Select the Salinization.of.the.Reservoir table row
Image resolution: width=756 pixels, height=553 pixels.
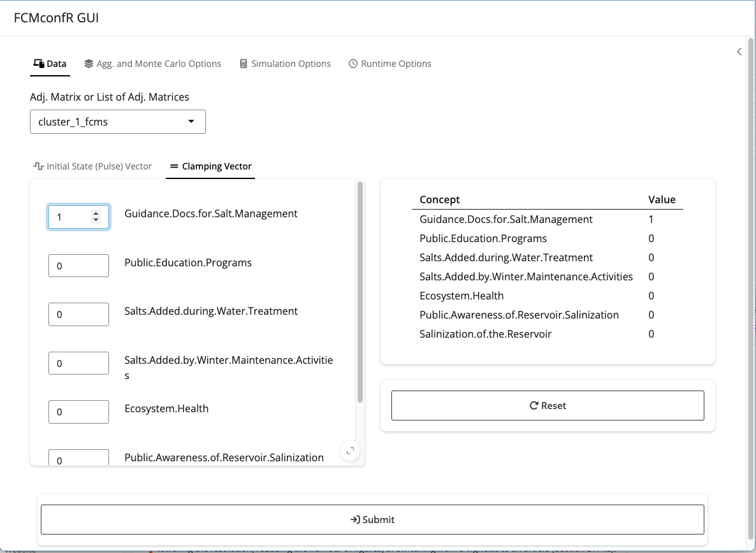pos(547,334)
